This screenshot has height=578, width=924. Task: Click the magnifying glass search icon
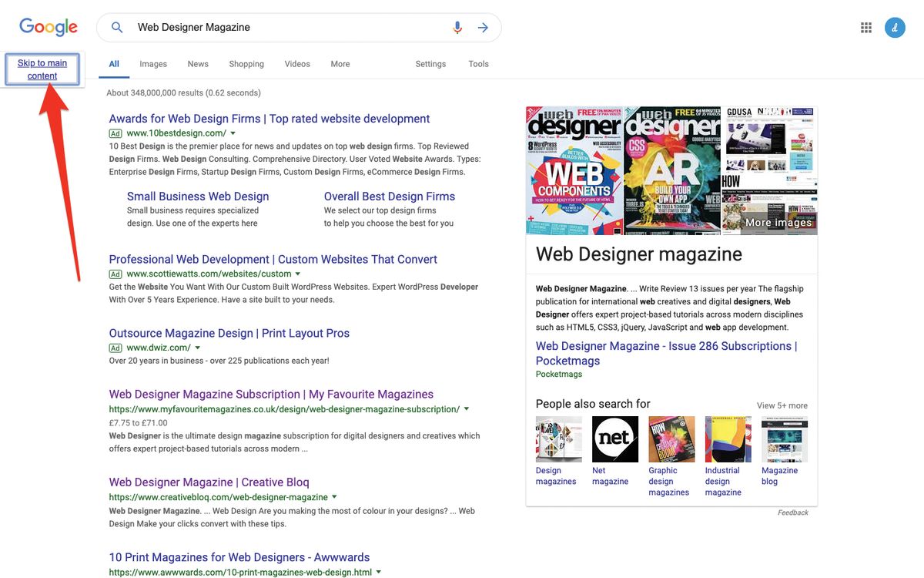pyautogui.click(x=115, y=27)
